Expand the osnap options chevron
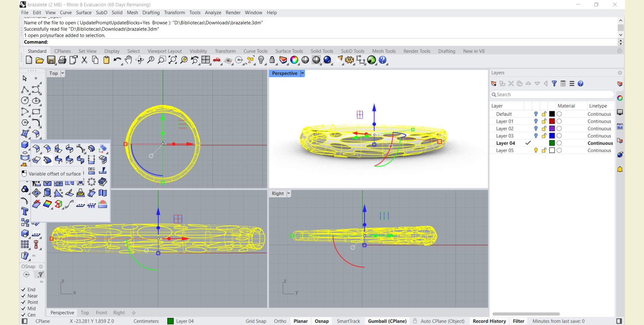The height and width of the screenshot is (325, 644). pyautogui.click(x=42, y=282)
